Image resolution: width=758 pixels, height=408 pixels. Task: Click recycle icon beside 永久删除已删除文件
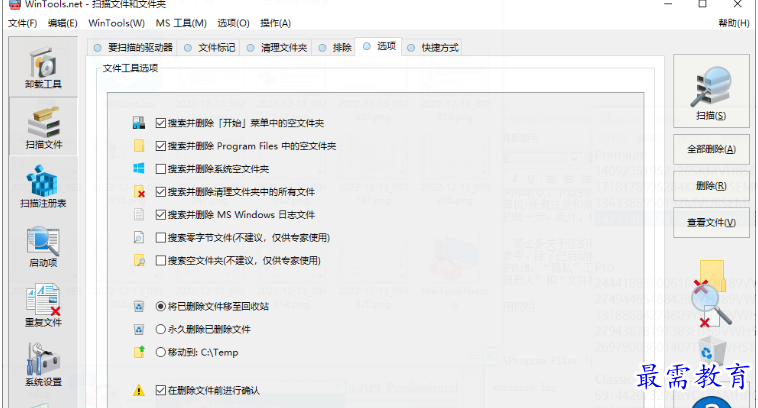139,329
